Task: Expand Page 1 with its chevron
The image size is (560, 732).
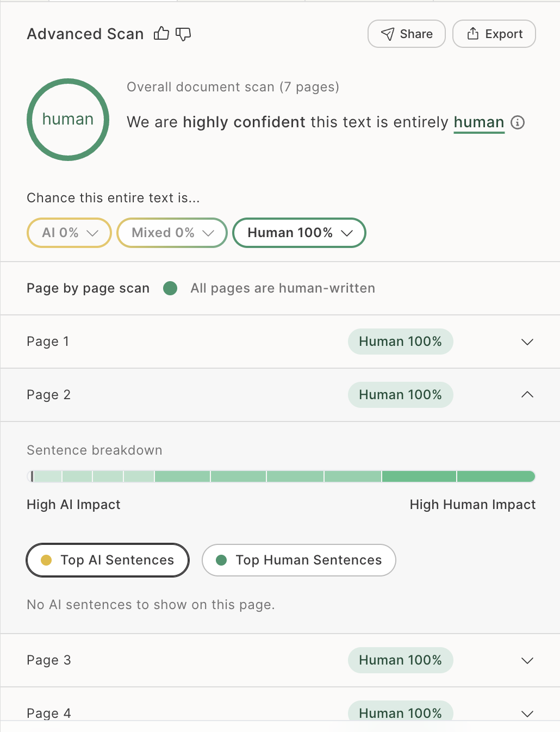Action: [x=527, y=342]
